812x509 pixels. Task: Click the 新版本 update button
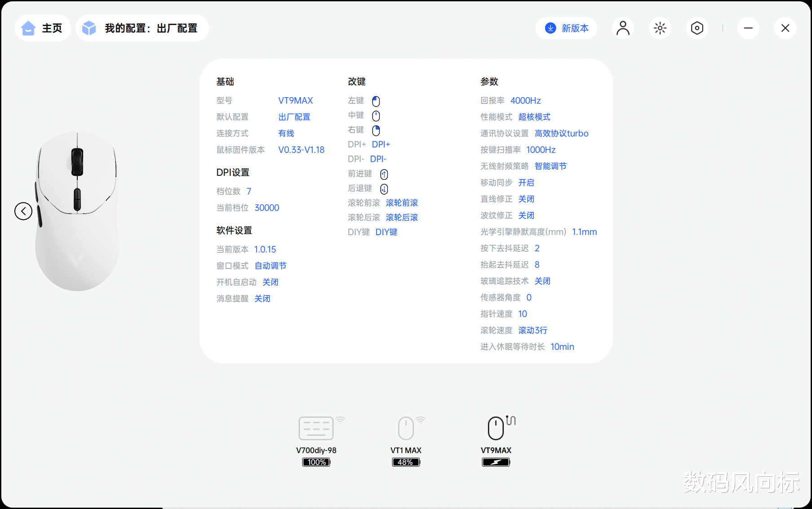coord(566,28)
